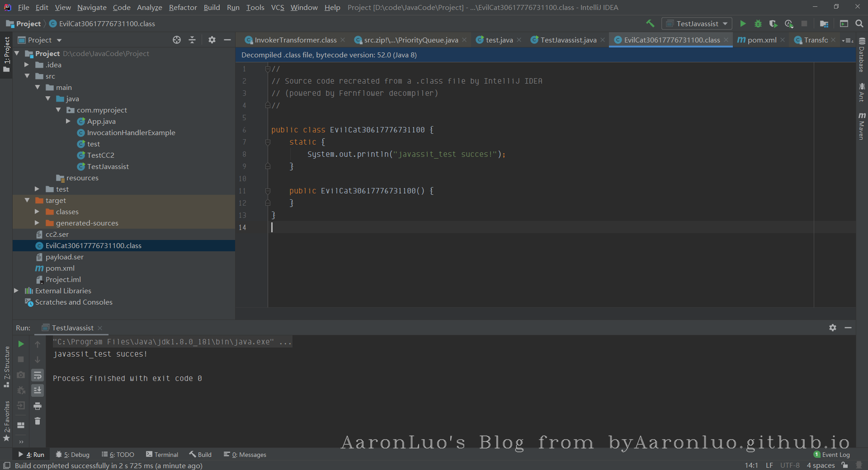Open Run panel settings gear
Image resolution: width=868 pixels, height=470 pixels.
pos(833,328)
